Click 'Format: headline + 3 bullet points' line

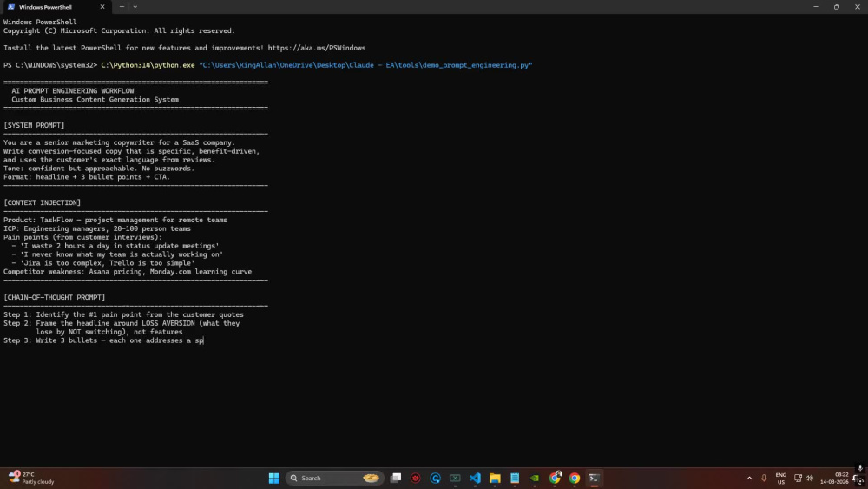coord(87,177)
